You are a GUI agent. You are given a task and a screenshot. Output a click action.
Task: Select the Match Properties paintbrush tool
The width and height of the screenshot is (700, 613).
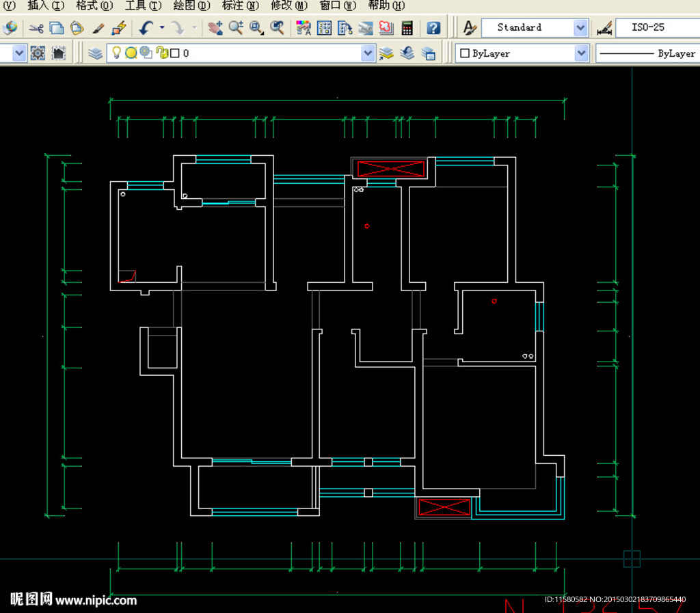pyautogui.click(x=98, y=28)
